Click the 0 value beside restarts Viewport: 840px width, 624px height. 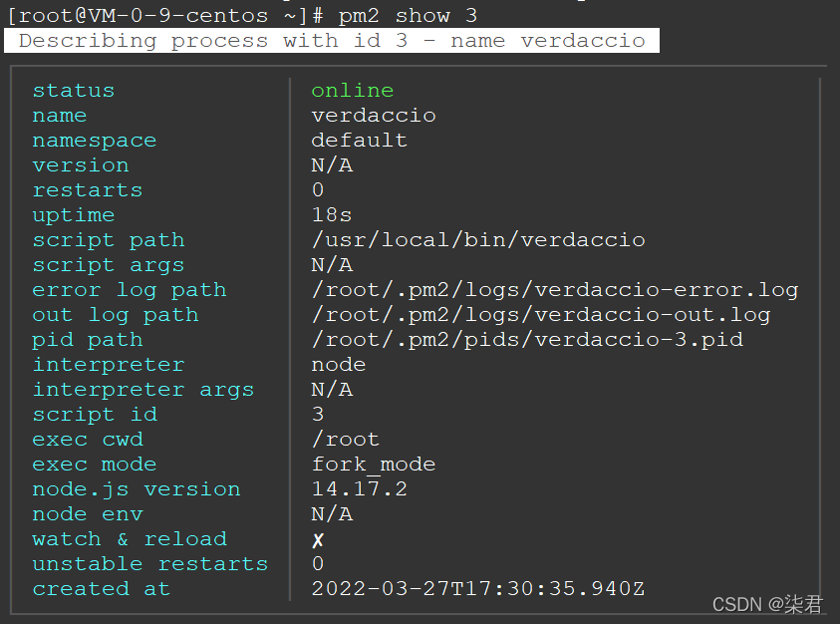[318, 190]
